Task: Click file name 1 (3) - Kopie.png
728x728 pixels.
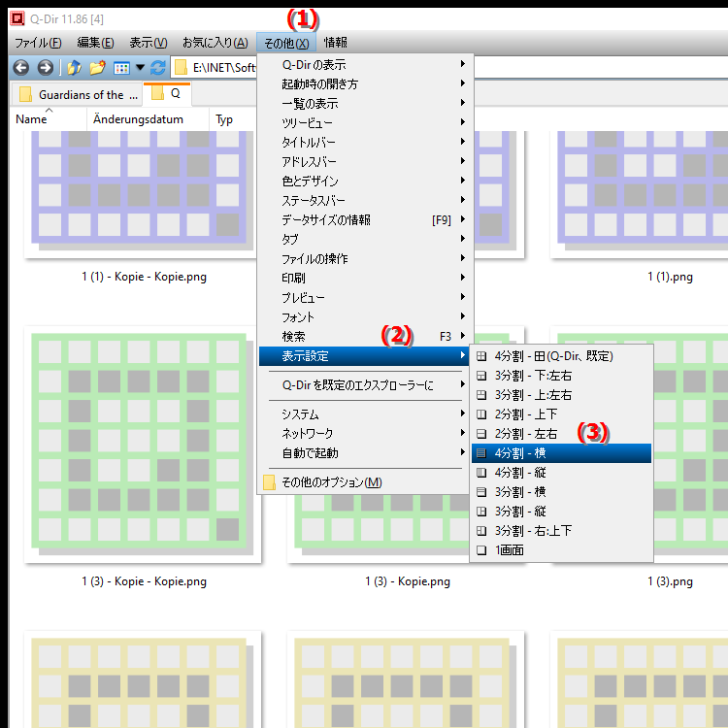Action: (408, 581)
